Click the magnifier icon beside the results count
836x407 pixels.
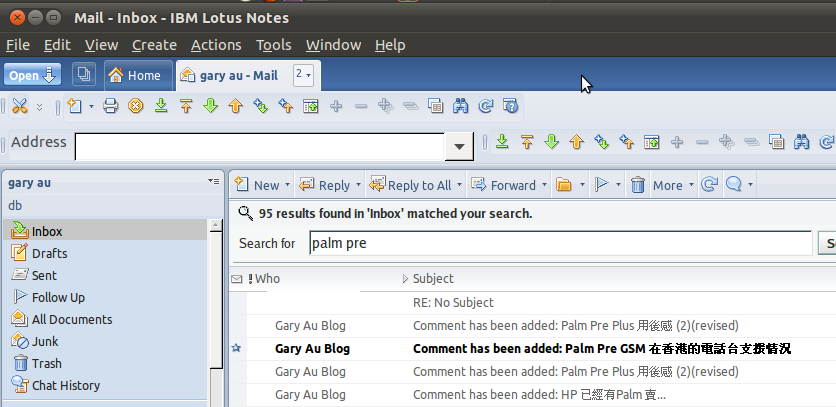click(x=246, y=213)
